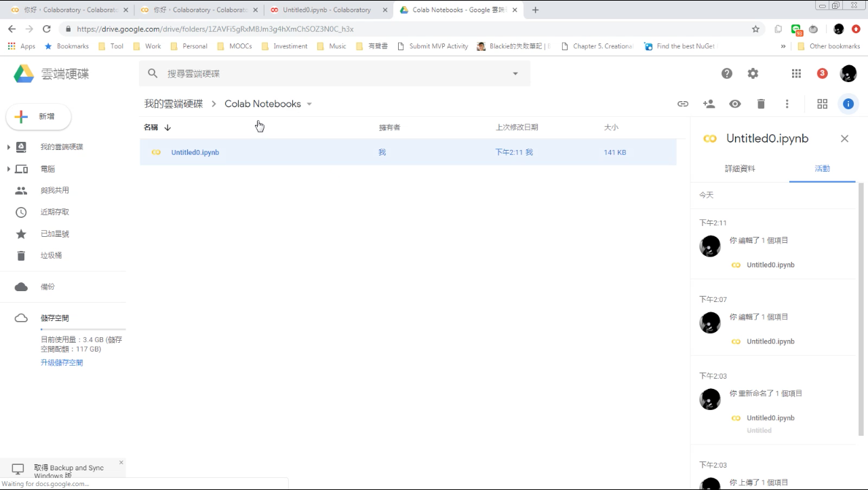Switch to 活動 activity tab
The image size is (868, 490).
point(822,168)
